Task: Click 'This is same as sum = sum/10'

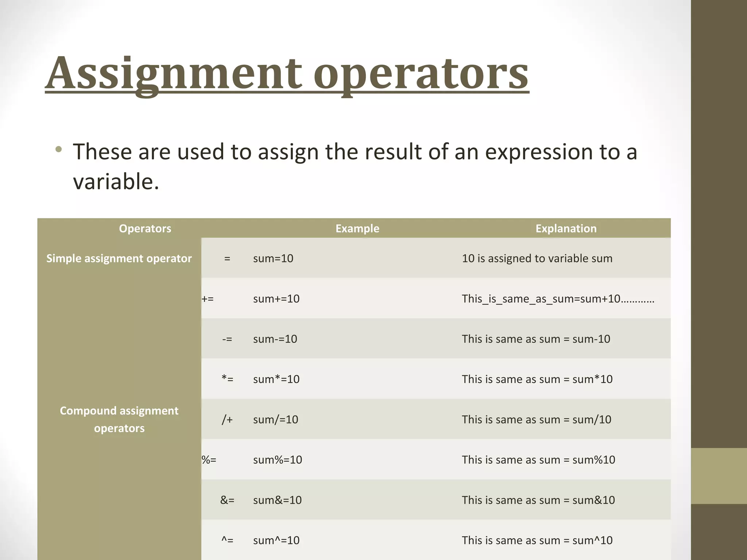Action: (537, 420)
